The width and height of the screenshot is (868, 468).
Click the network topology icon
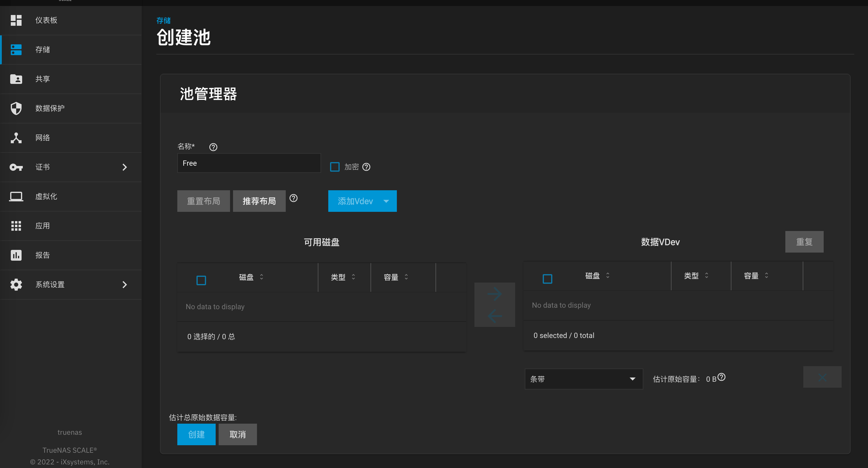point(16,138)
